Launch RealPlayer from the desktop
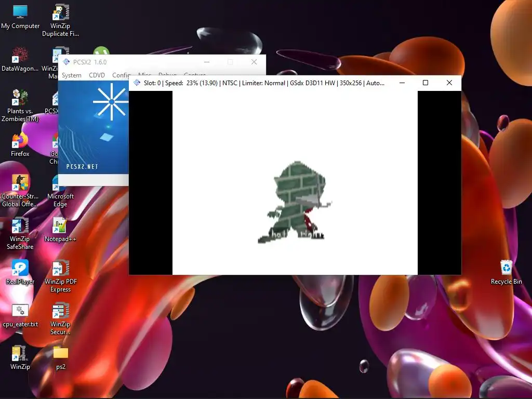The height and width of the screenshot is (399, 532). tap(20, 272)
